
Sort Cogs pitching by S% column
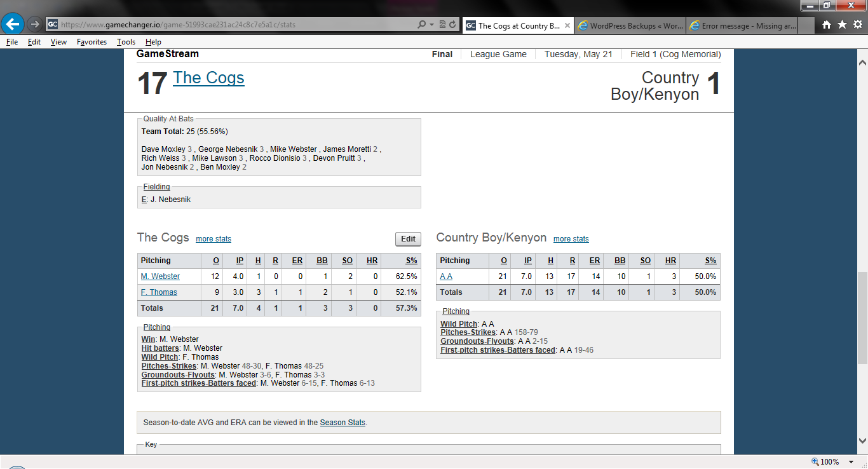[412, 261]
